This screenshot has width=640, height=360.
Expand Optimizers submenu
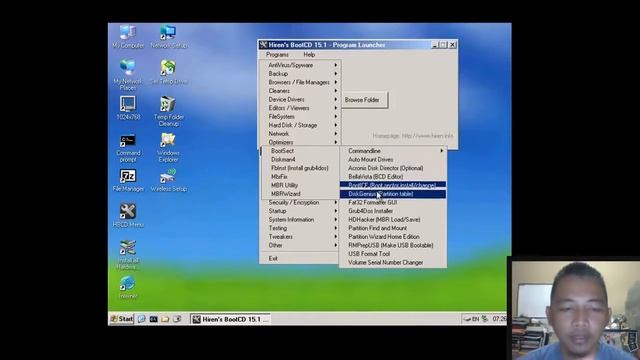300,142
